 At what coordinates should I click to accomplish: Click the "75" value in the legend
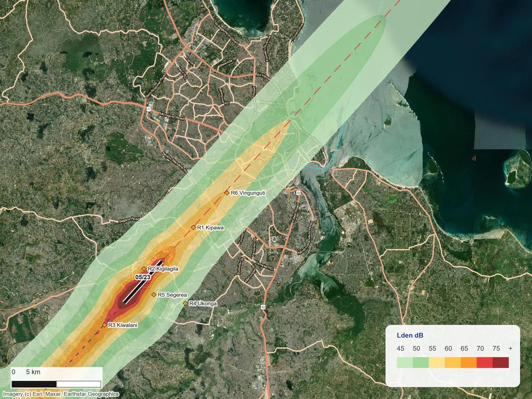pyautogui.click(x=496, y=349)
